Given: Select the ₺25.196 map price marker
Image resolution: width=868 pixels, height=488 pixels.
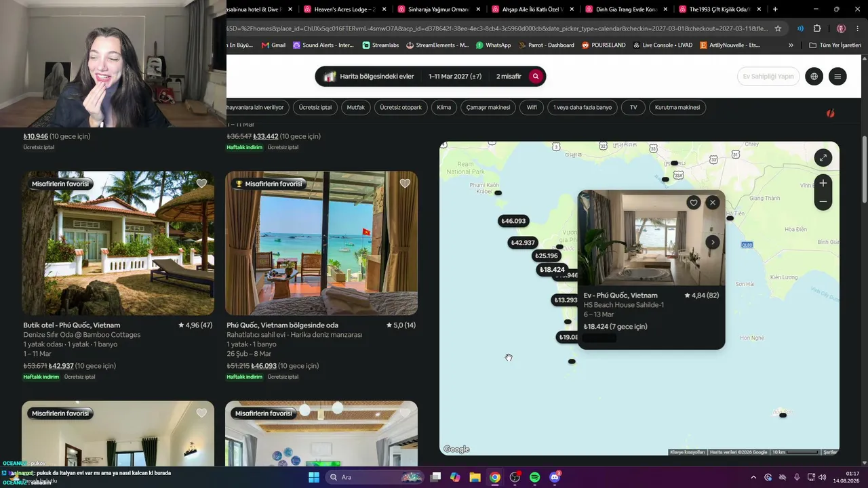Looking at the screenshot, I should [x=546, y=256].
